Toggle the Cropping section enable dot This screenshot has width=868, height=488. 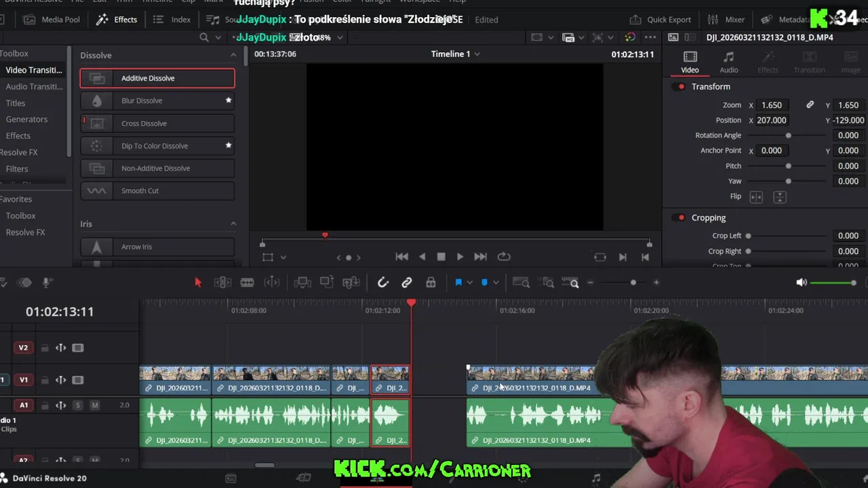pos(681,218)
